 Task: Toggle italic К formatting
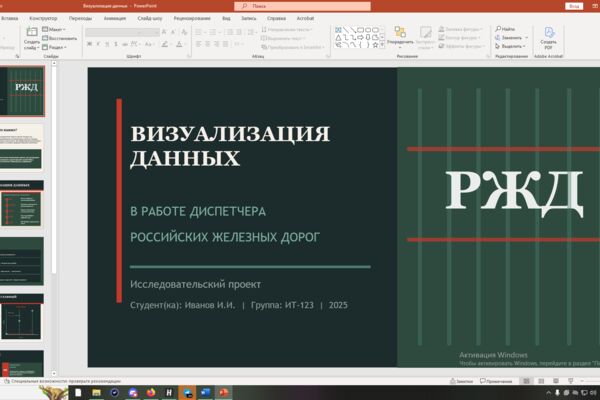click(98, 44)
